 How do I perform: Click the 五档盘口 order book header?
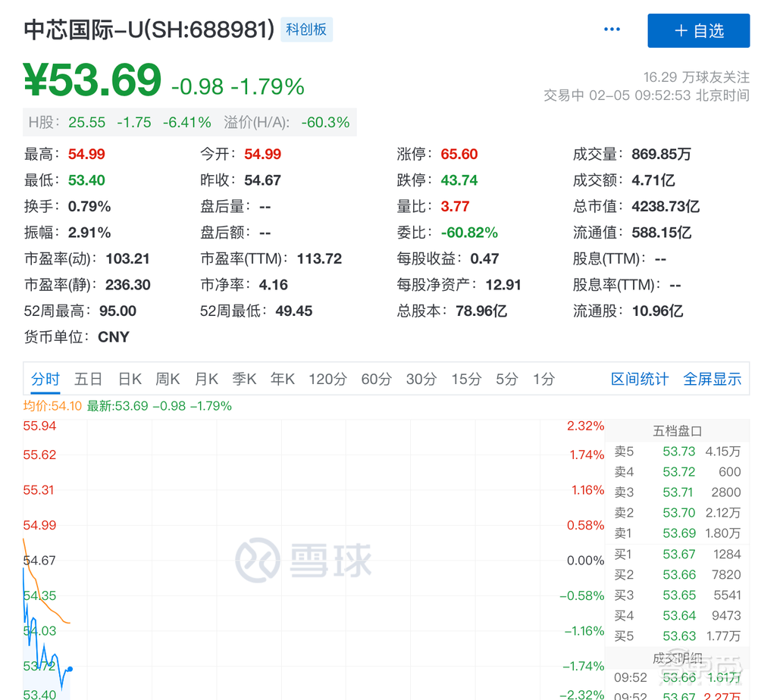(676, 430)
